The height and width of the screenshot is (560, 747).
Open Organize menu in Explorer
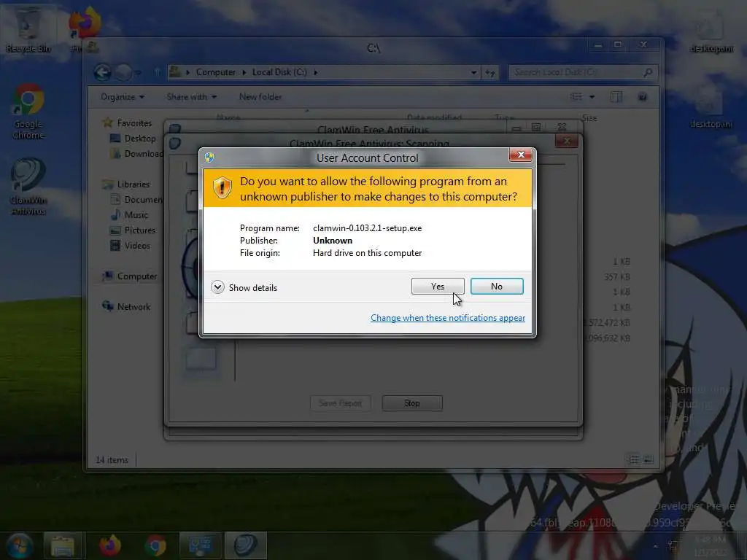(123, 97)
